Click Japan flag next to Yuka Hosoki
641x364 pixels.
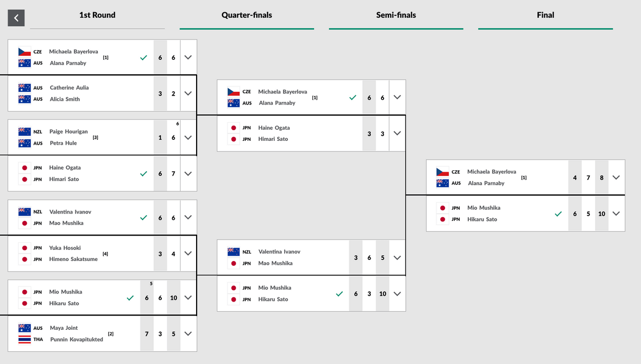[x=25, y=248]
